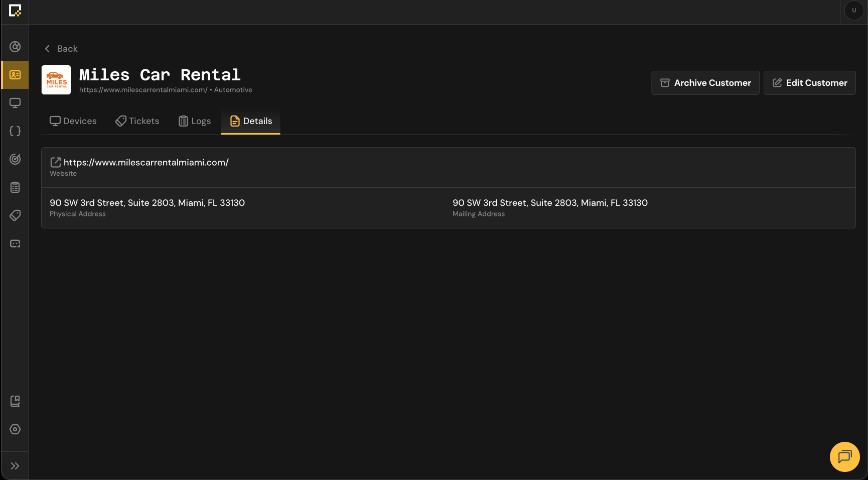Go back using the Back link
Screen dimensions: 868x480
[61, 49]
